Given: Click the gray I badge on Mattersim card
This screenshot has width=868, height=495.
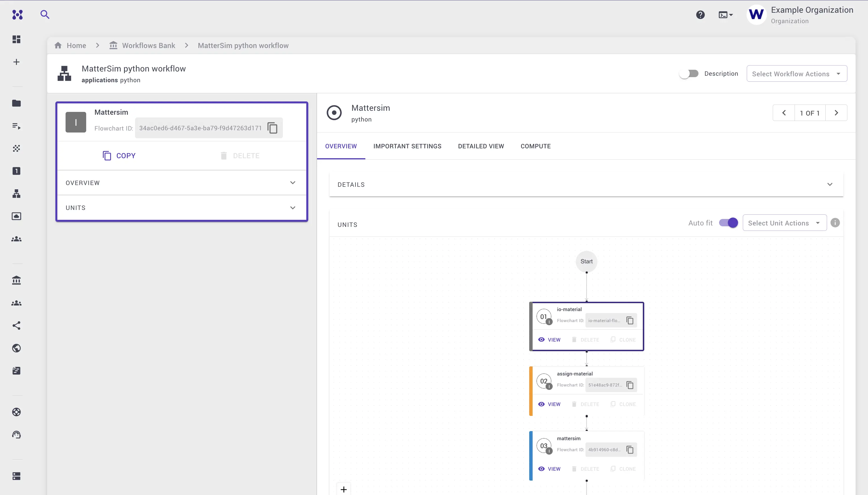Looking at the screenshot, I should pos(75,122).
